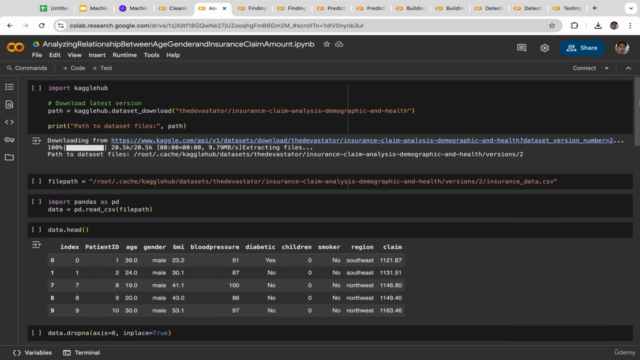Run the import kagglehub cell
640x360 pixels.
(x=36, y=88)
